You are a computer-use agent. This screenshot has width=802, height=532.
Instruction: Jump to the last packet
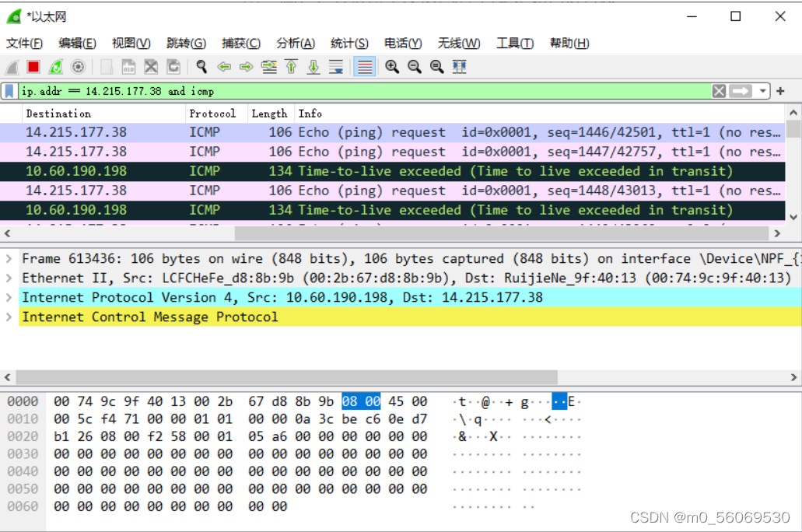(313, 67)
